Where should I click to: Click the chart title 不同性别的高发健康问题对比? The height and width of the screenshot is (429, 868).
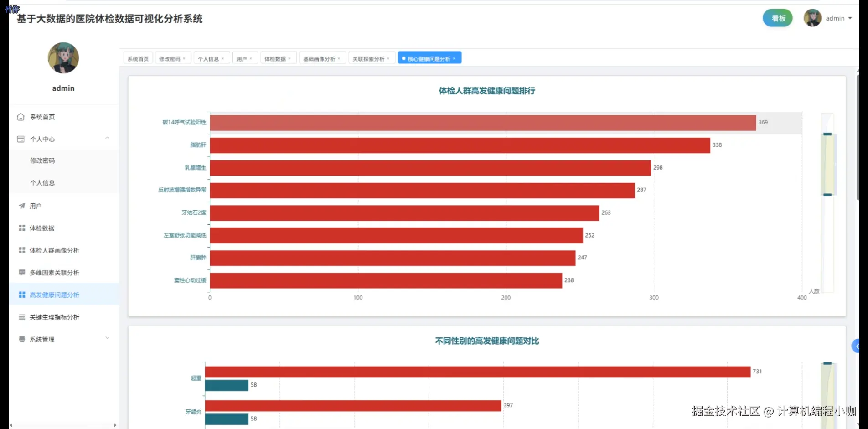pos(487,341)
